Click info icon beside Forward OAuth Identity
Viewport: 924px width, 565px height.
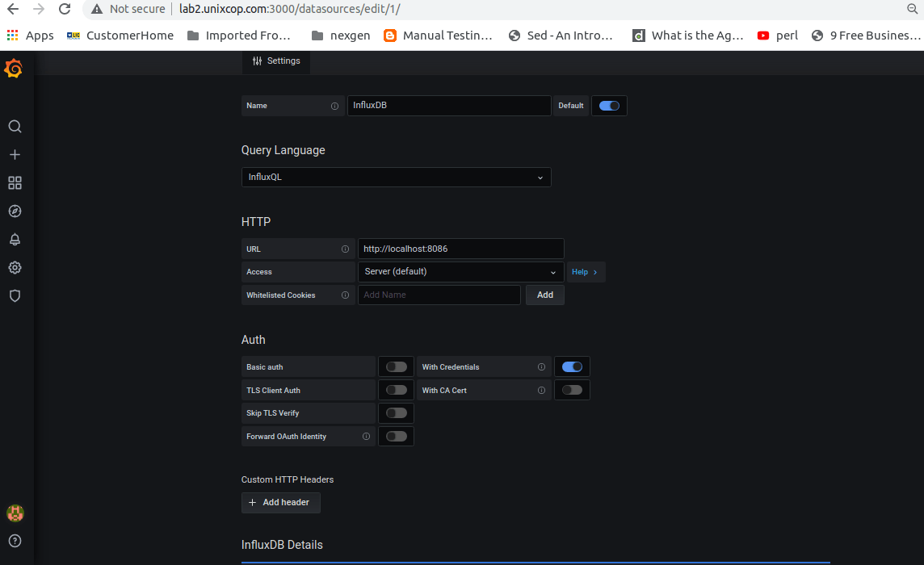367,437
